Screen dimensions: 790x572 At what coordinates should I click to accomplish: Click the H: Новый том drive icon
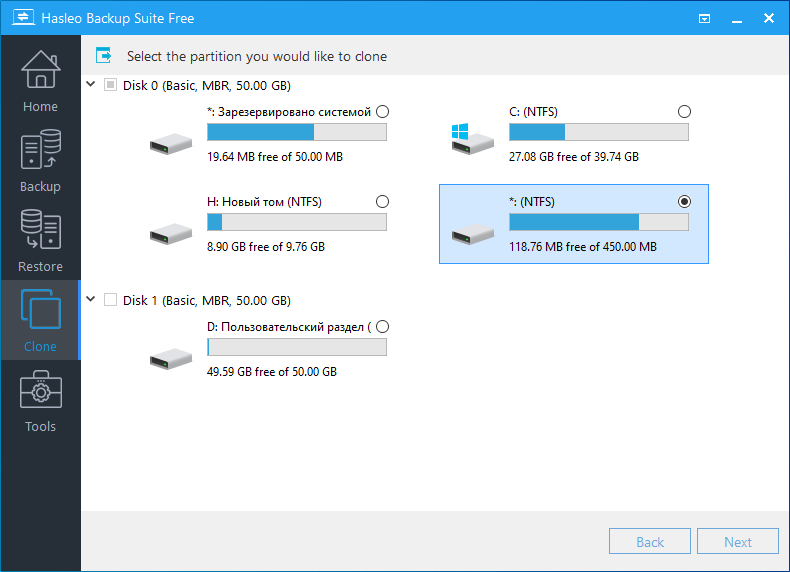tap(171, 234)
